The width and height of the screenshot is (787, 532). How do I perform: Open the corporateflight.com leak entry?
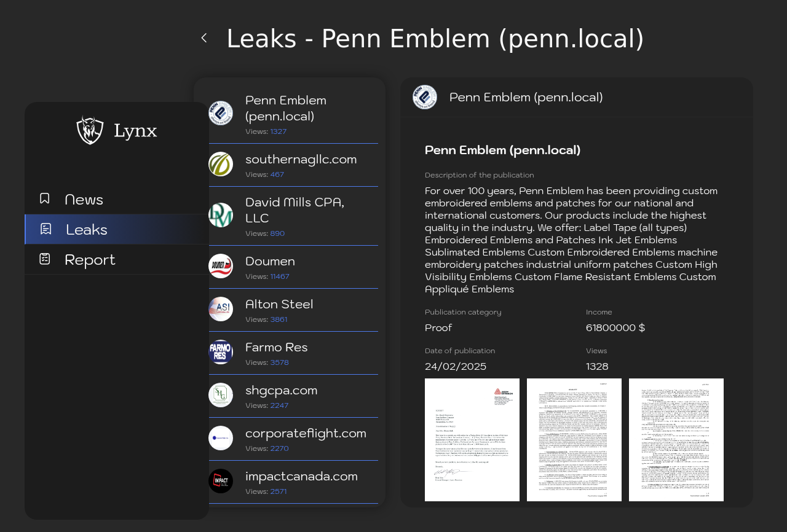(293, 439)
